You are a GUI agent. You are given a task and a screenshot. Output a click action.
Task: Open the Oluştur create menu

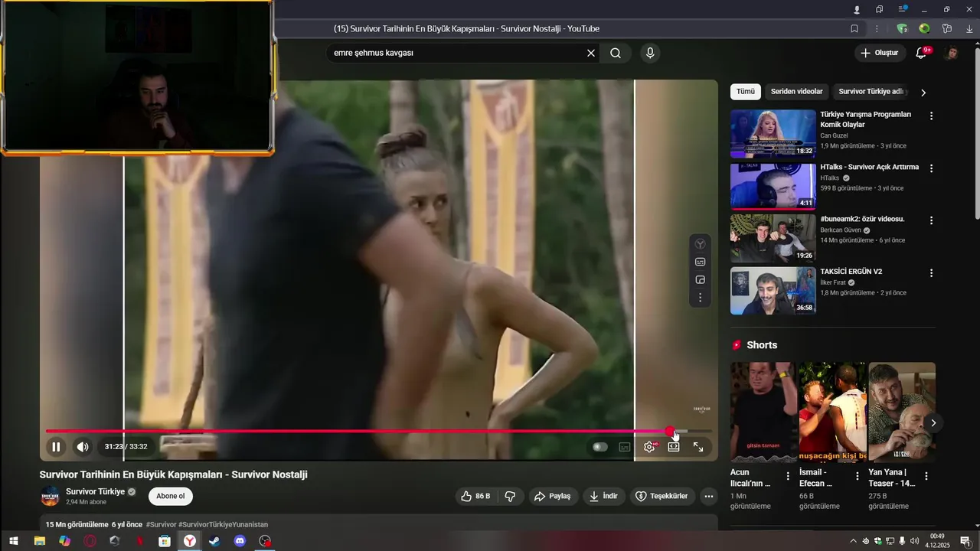[x=880, y=53]
